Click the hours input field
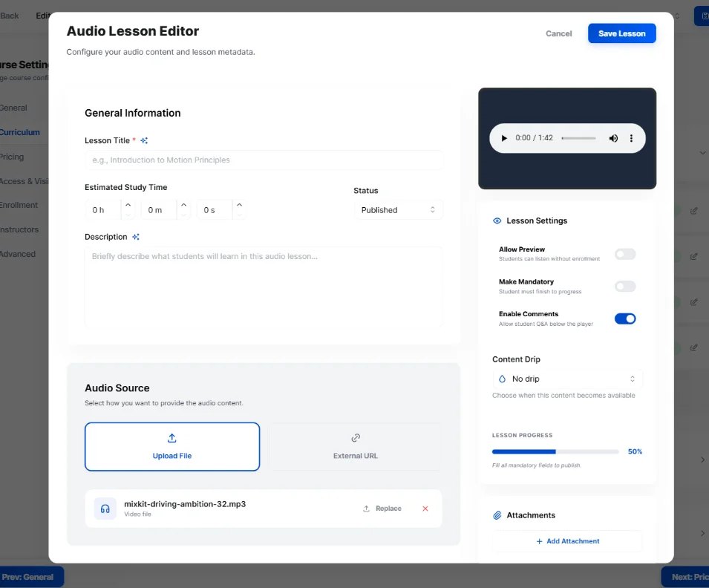The image size is (709, 588). click(x=103, y=210)
